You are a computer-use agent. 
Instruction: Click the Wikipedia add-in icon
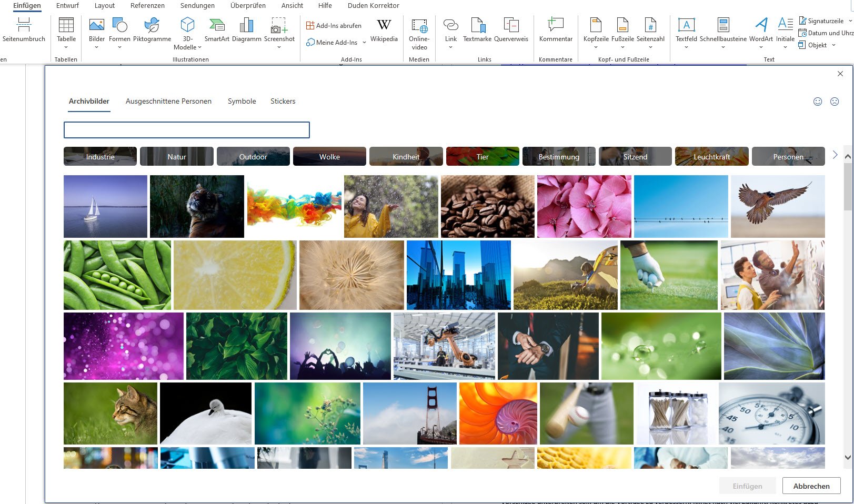(x=384, y=25)
